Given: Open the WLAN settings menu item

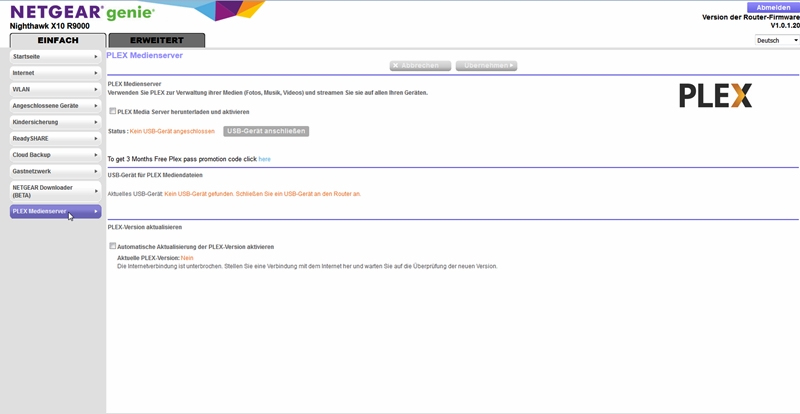Looking at the screenshot, I should pyautogui.click(x=55, y=89).
